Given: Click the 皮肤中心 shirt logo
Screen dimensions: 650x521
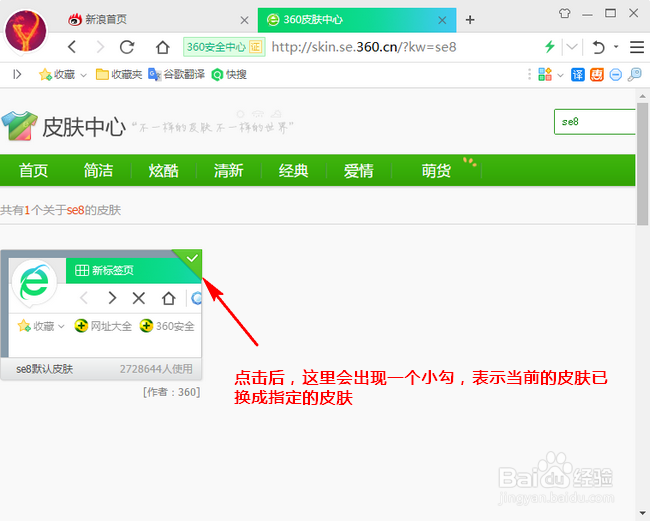Looking at the screenshot, I should click(x=19, y=126).
